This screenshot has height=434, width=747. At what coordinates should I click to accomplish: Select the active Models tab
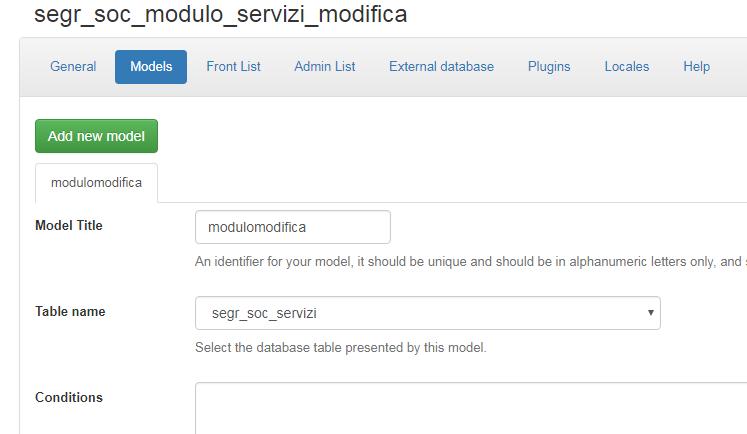[151, 67]
